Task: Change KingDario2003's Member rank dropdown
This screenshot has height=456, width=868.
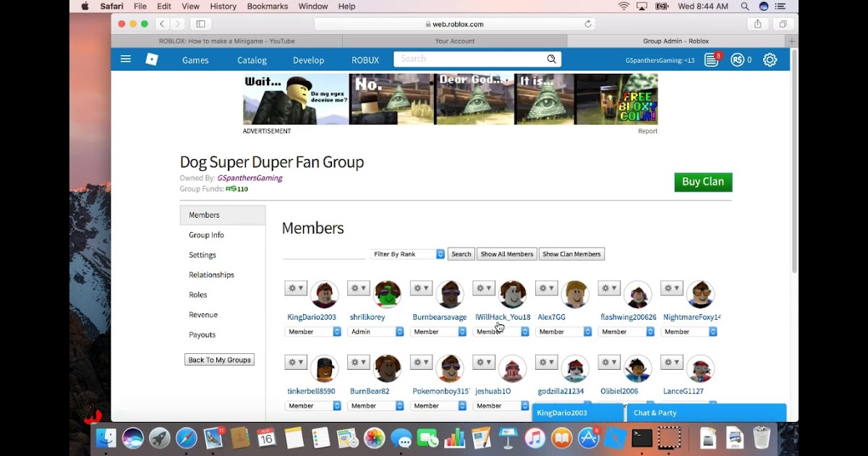Action: 313,332
